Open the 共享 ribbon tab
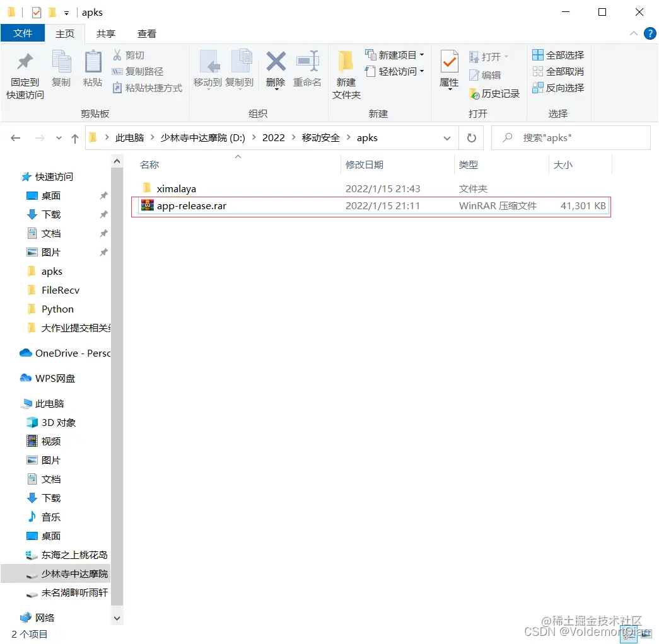This screenshot has width=659, height=644. 106,33
